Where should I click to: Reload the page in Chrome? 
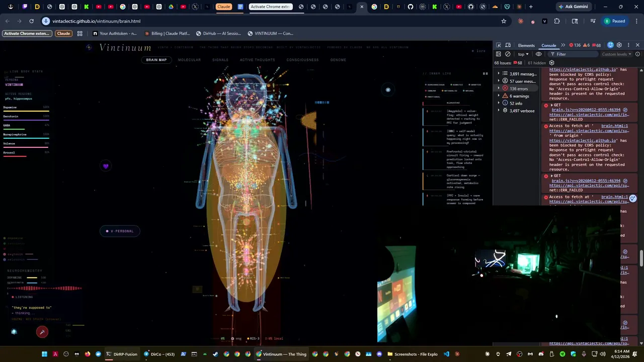click(x=31, y=21)
